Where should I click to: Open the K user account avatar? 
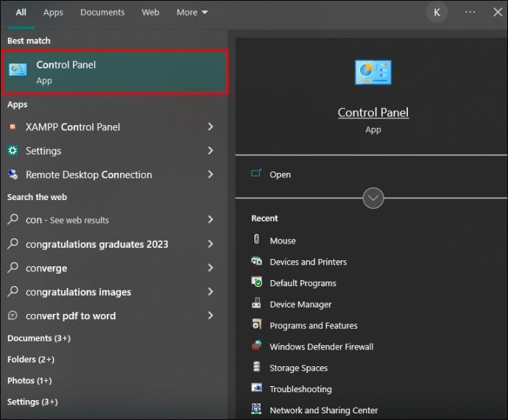pos(437,13)
